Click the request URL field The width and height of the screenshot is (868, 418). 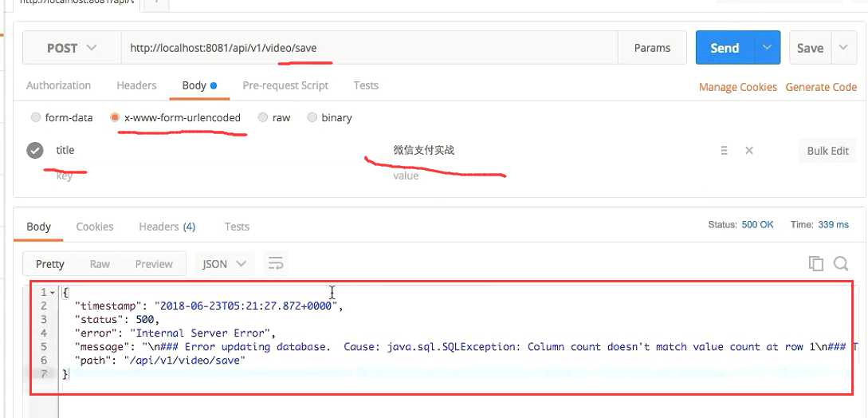point(369,48)
